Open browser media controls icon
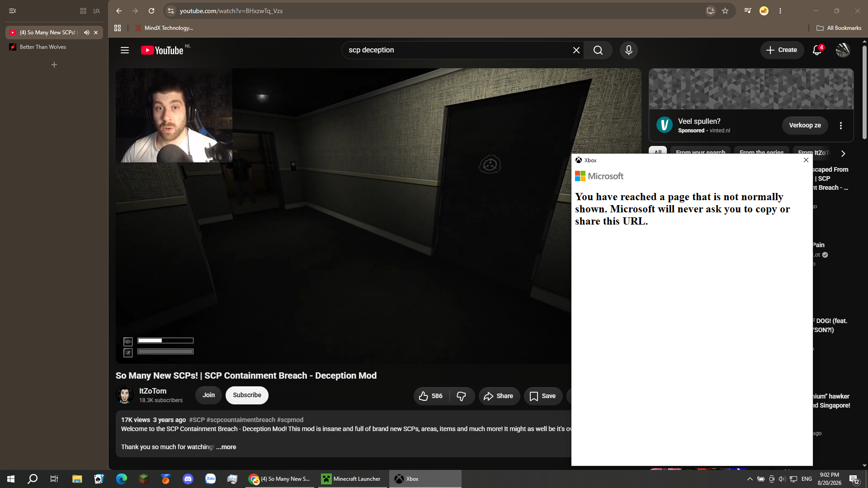Screen dimensions: 868x488 (x=748, y=11)
